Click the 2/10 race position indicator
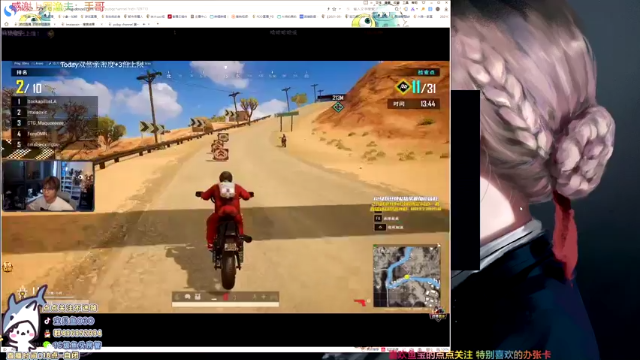Viewport: 640px width, 360px height. [29, 87]
